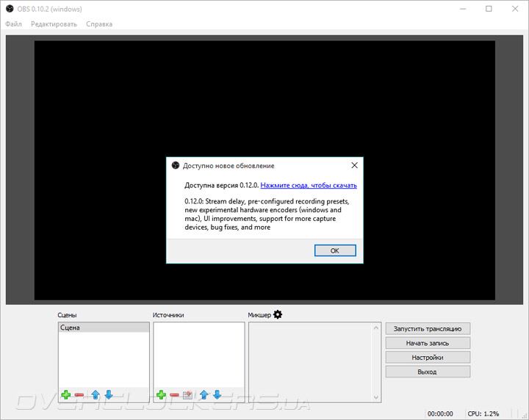Move the scene down with the blue arrow
529x420 pixels.
click(x=109, y=394)
